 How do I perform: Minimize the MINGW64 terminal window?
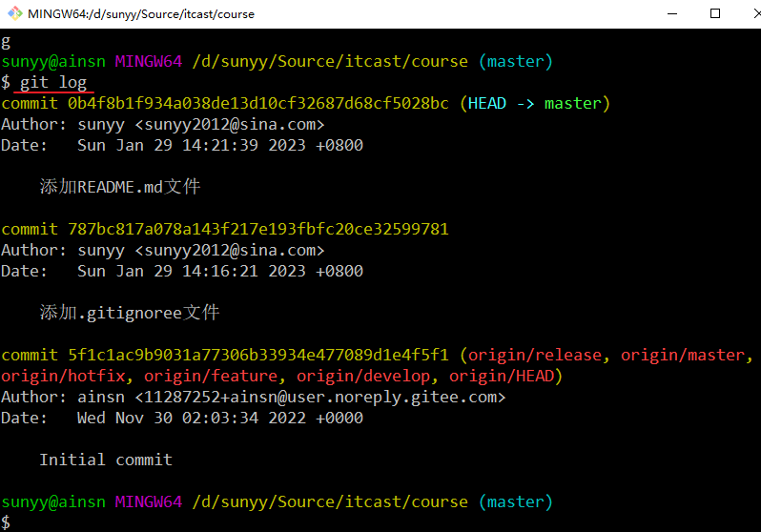[671, 14]
